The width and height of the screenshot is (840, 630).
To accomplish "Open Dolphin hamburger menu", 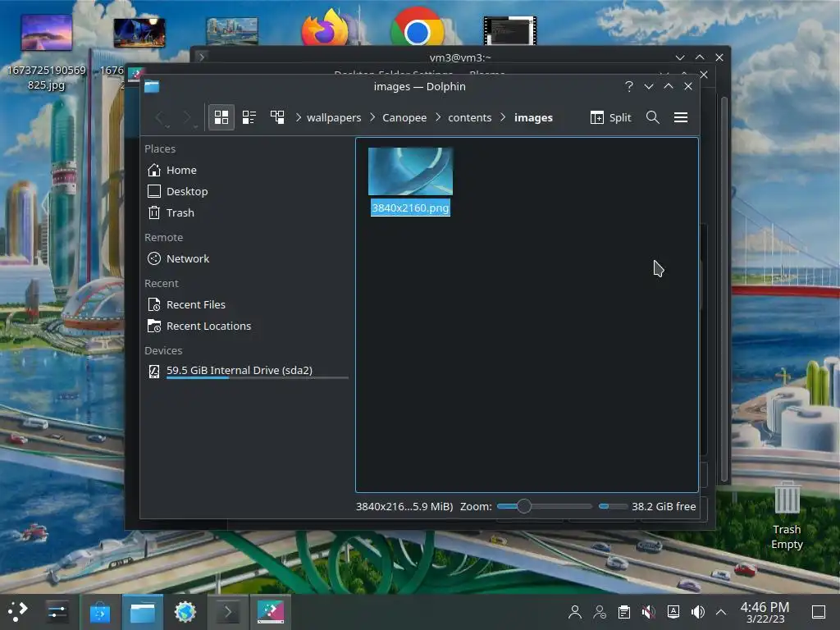I will pyautogui.click(x=681, y=117).
